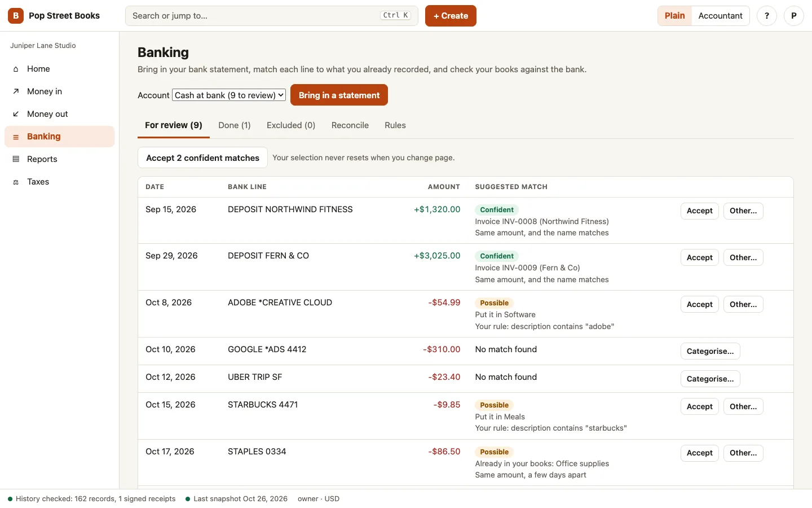Click Accept 2 confident matches
Screen dimensions: 812x508
coord(202,157)
